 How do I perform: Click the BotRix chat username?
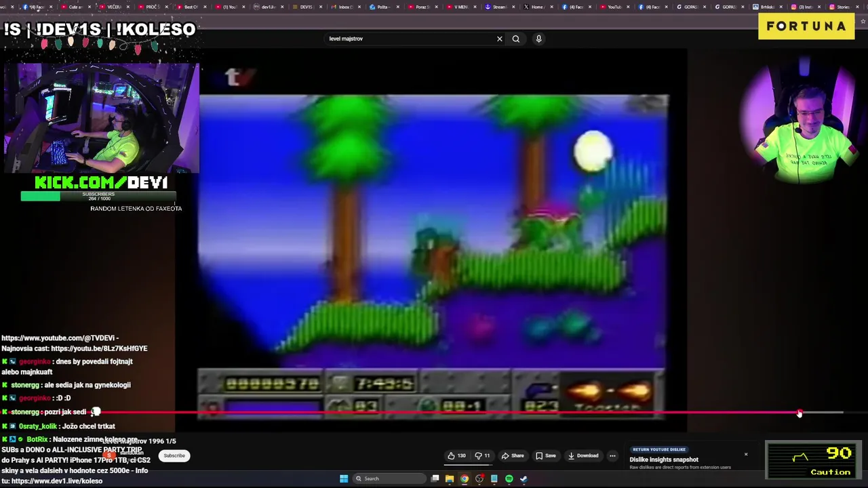pos(37,440)
